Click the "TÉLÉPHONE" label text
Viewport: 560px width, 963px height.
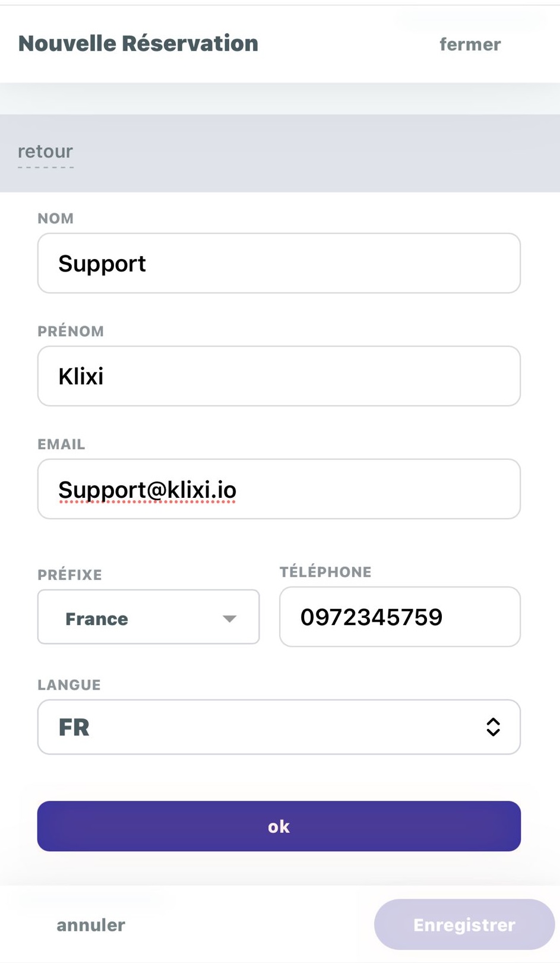(x=325, y=572)
